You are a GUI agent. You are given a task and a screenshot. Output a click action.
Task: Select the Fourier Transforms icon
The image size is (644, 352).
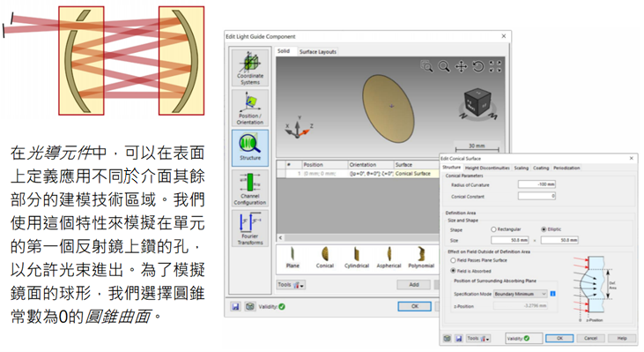[249, 228]
